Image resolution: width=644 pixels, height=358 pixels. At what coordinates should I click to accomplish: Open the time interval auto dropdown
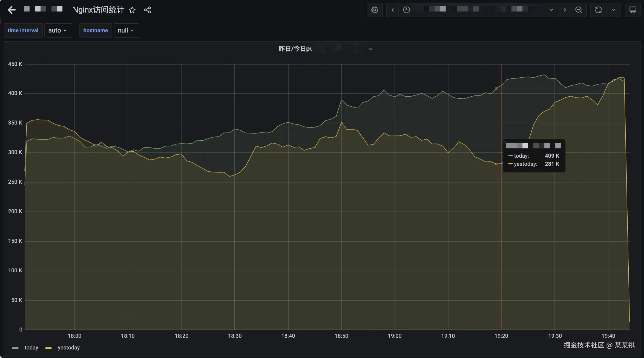pyautogui.click(x=58, y=30)
